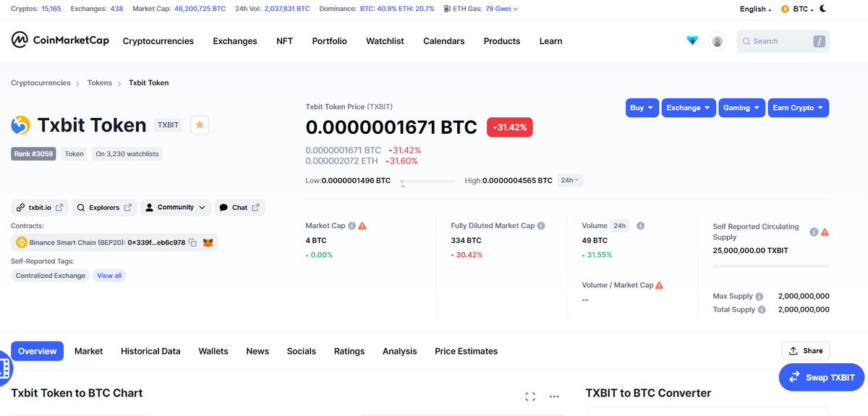Viewport: 868px width, 416px height.
Task: Click Circulating Supply info icon
Action: (814, 232)
